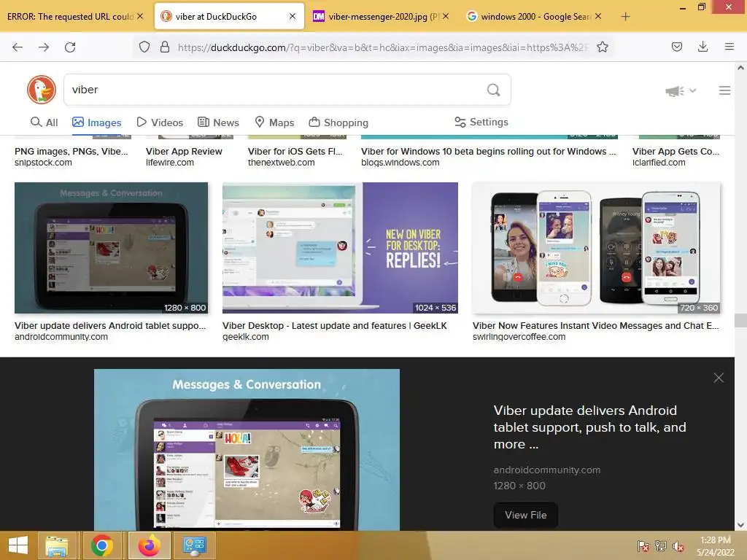
Task: Open the detail panel title 'Viber update delivers Android tablet support'
Action: coord(589,427)
